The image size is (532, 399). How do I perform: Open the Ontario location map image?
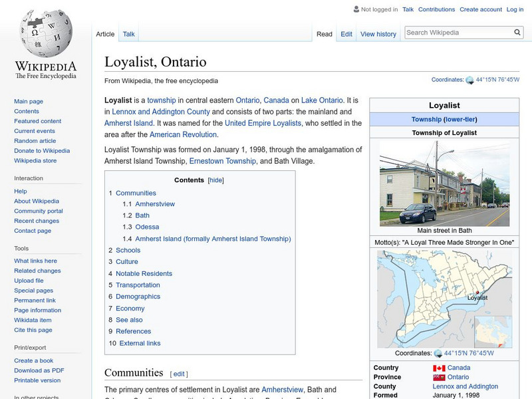click(444, 299)
